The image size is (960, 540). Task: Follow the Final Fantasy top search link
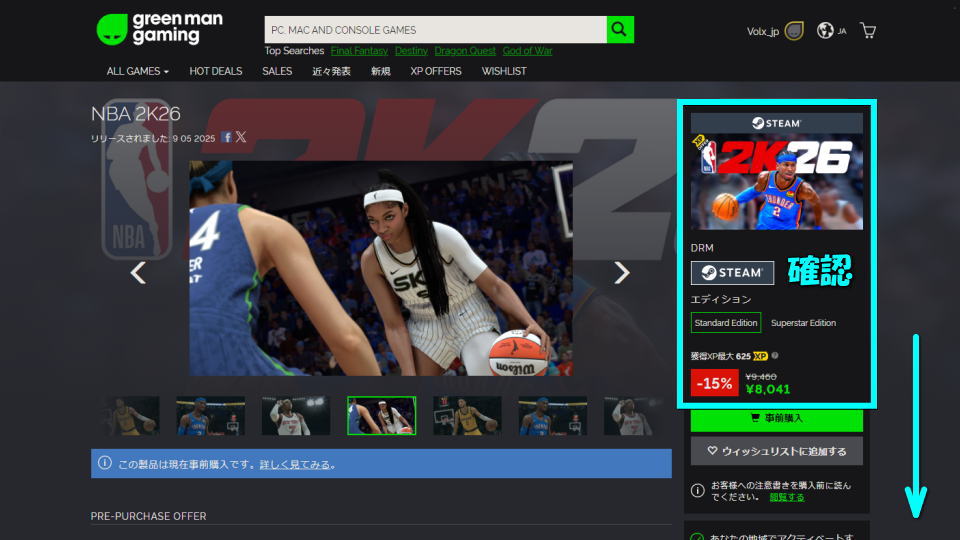click(x=359, y=51)
